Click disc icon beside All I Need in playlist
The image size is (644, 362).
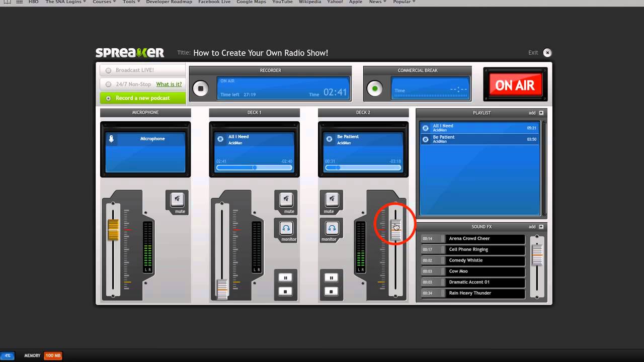426,128
